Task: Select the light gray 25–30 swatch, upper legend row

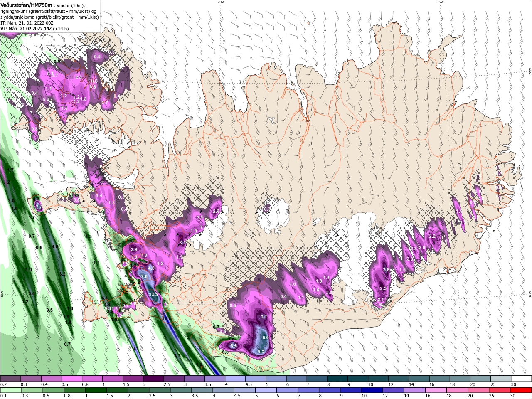Action: coord(501,379)
